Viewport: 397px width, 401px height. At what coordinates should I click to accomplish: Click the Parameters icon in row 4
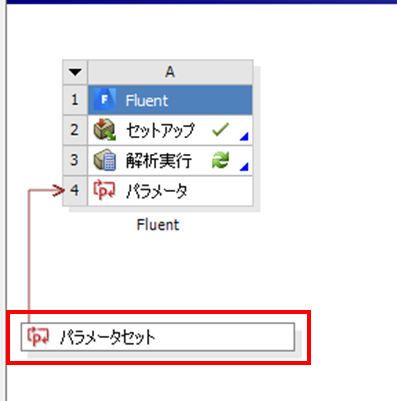104,191
